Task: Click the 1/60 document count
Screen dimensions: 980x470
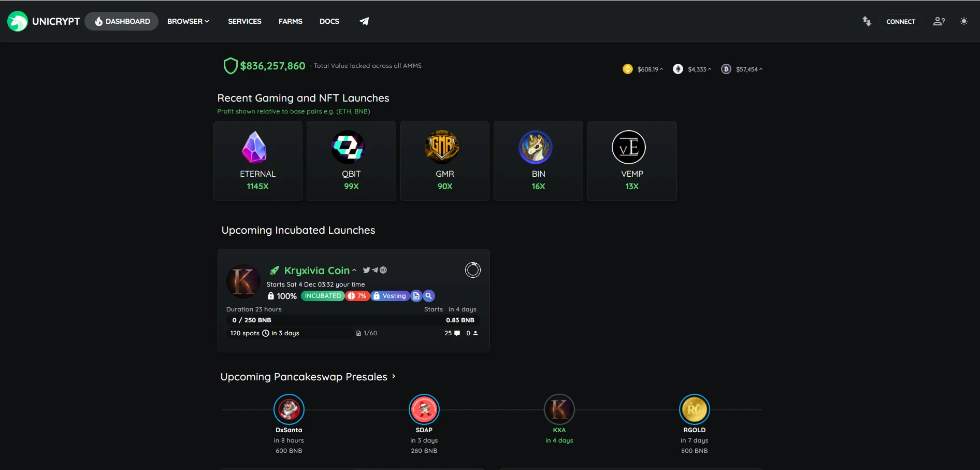Action: coord(367,333)
